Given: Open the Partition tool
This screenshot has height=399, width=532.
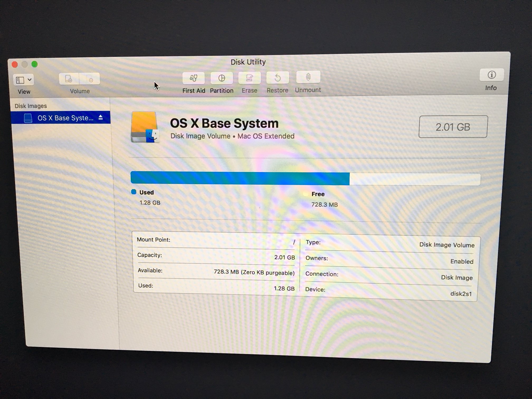Looking at the screenshot, I should click(221, 78).
